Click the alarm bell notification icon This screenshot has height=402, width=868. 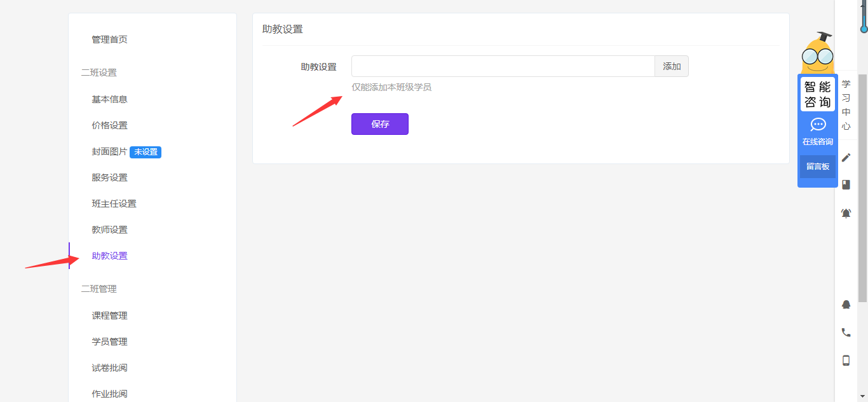pos(846,214)
